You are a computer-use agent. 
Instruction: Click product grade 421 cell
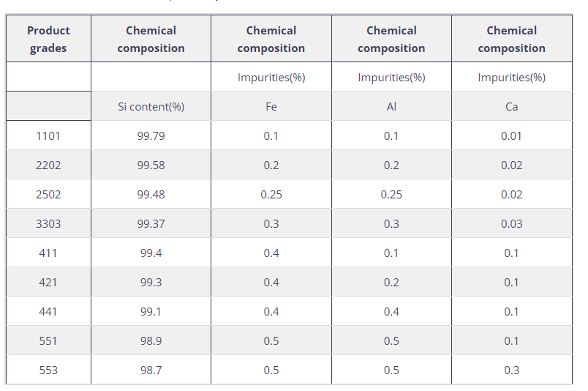(48, 282)
